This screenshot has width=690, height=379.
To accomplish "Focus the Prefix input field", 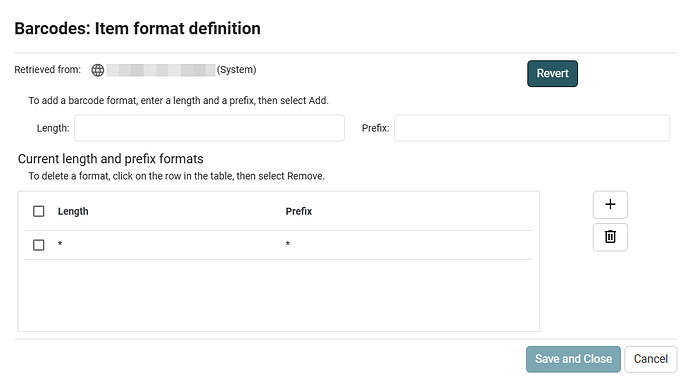I will pyautogui.click(x=532, y=128).
